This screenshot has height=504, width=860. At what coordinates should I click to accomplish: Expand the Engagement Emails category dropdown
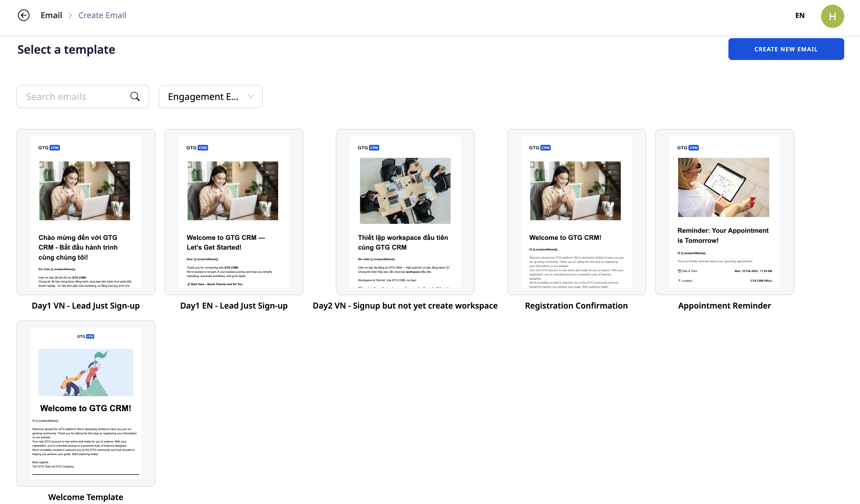(210, 97)
